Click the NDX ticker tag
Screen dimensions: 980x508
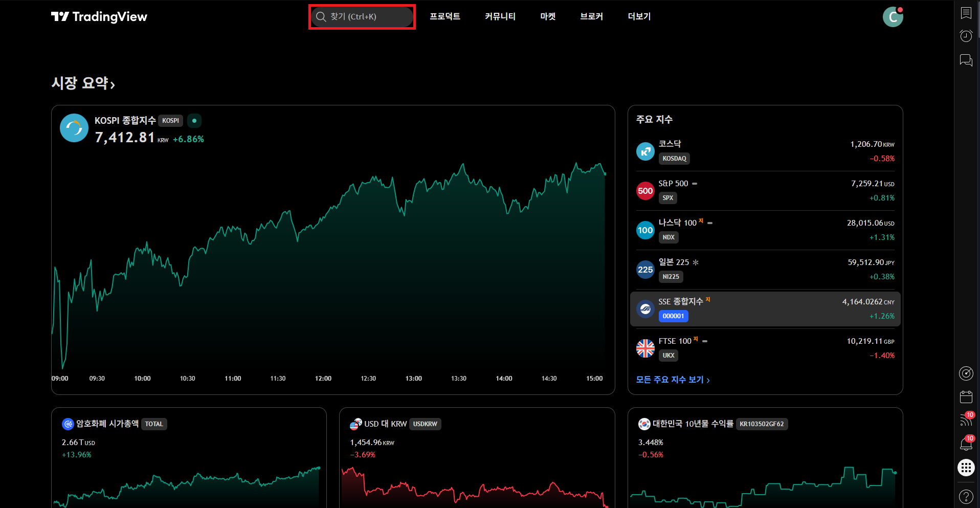pyautogui.click(x=669, y=237)
